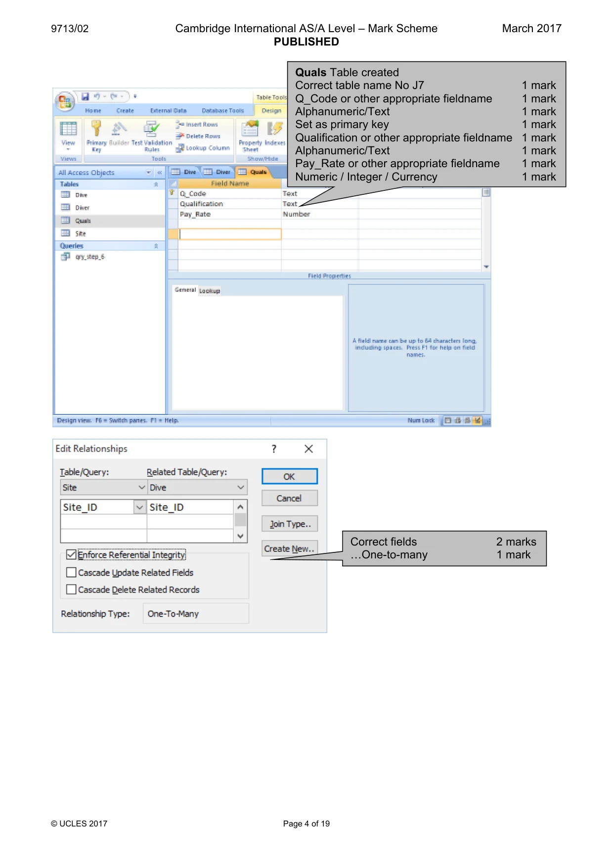Switch to the Home ribbon tab
Viewport: 613px width, 868px height.
(x=93, y=111)
